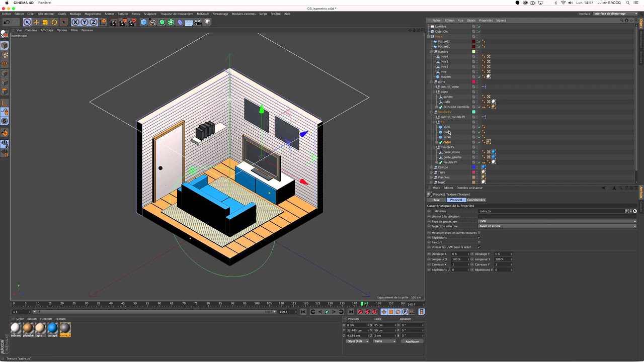644x362 pixels.
Task: Click the Décalage X input field
Action: (x=459, y=254)
